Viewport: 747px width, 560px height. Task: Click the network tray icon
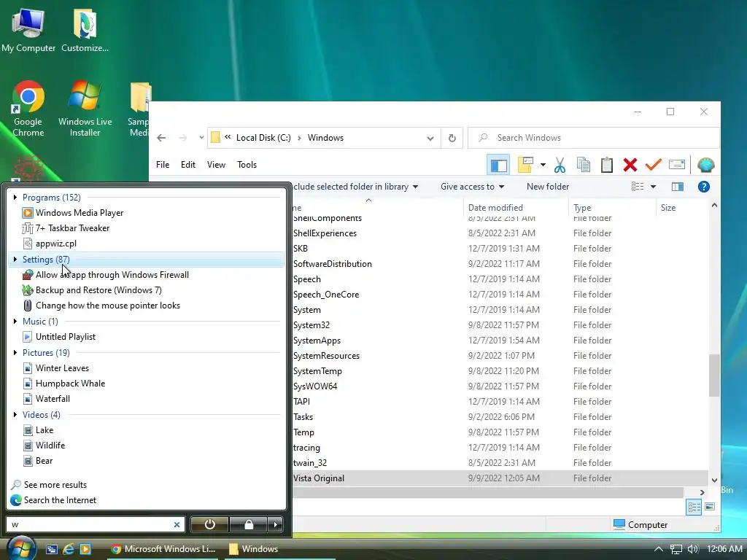click(676, 549)
